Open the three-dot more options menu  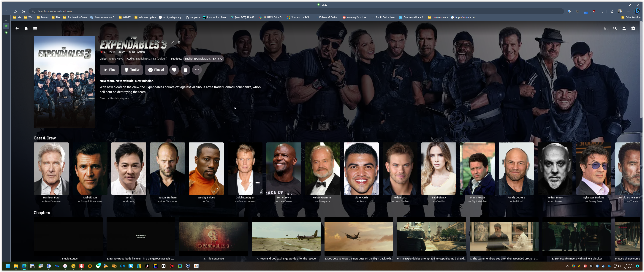pos(197,70)
